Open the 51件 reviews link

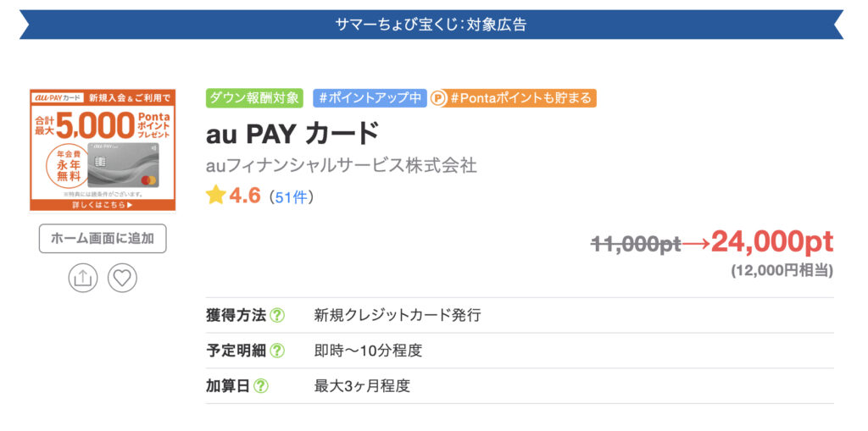click(x=292, y=197)
